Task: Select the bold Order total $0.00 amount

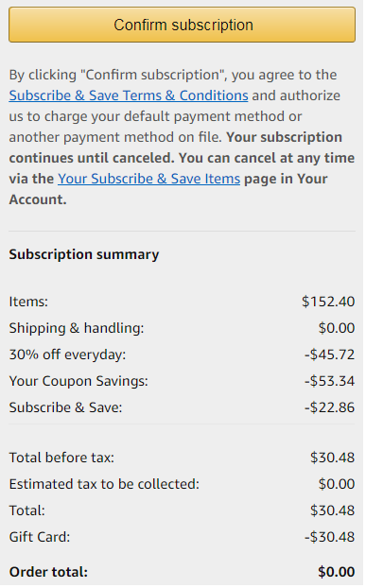Action: tap(337, 572)
